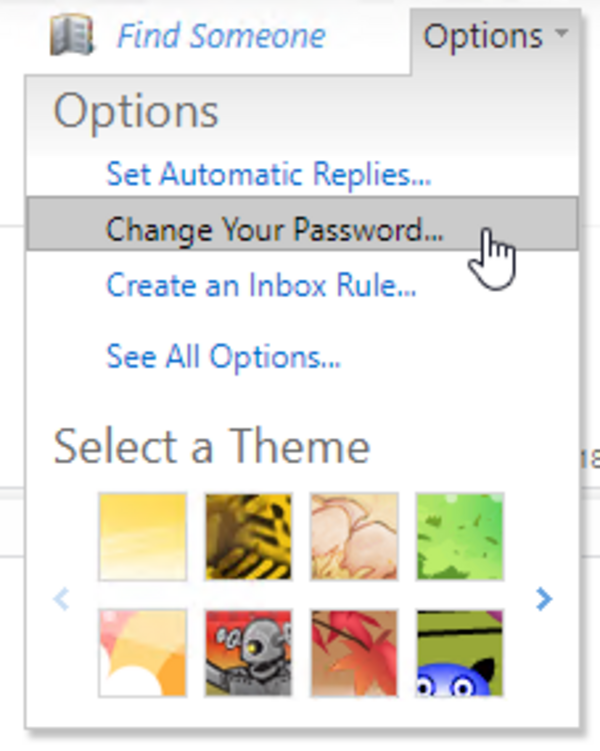Pick the pale peach floral theme
This screenshot has width=600, height=751.
354,536
